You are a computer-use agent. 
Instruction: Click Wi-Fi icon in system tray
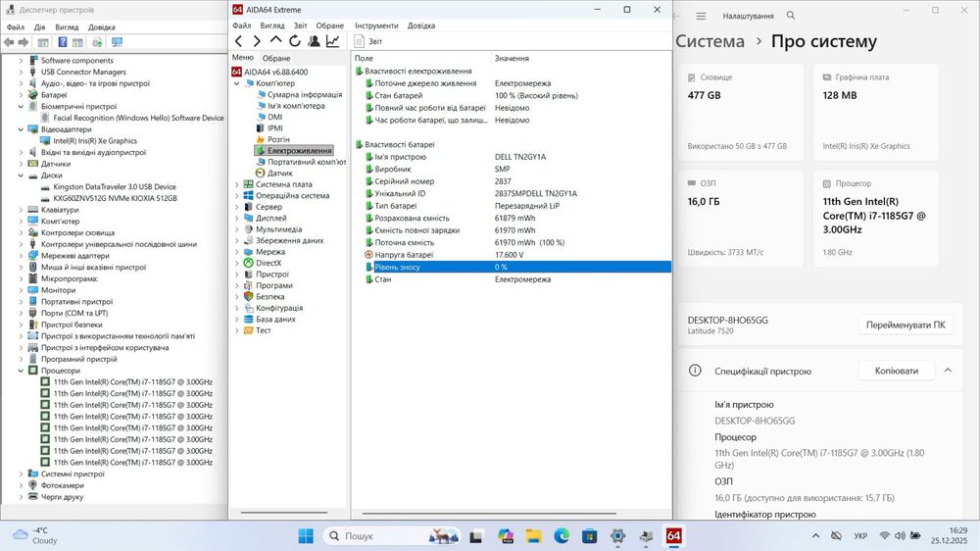(x=884, y=536)
